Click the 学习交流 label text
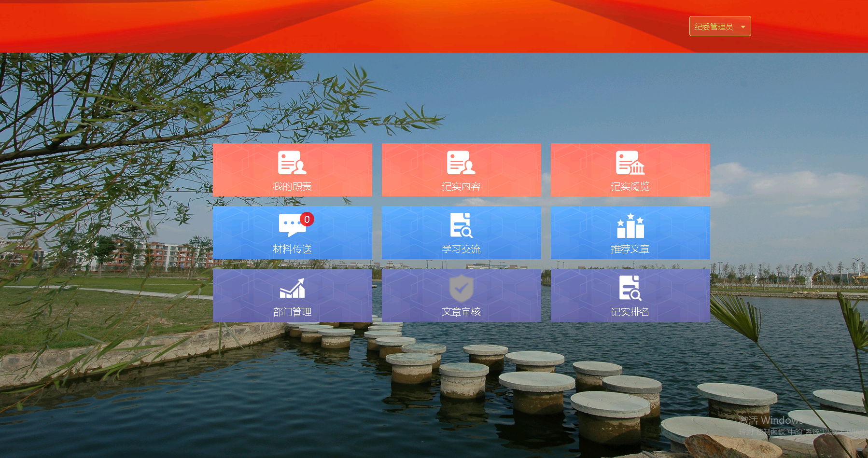This screenshot has width=868, height=458. click(x=461, y=250)
